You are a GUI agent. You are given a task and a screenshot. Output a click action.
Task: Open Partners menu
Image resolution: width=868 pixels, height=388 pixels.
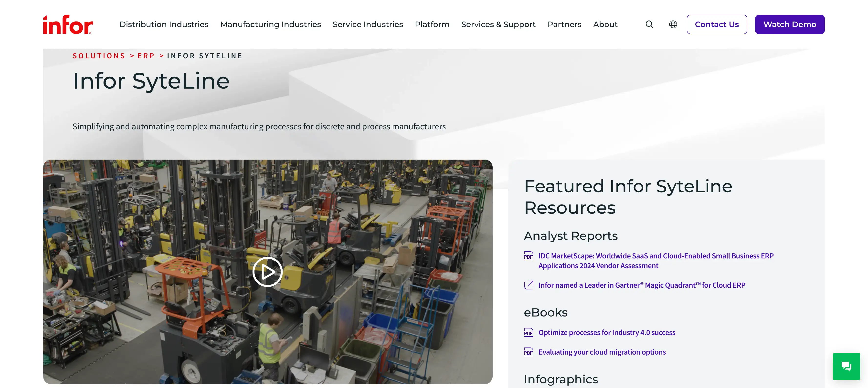(564, 25)
